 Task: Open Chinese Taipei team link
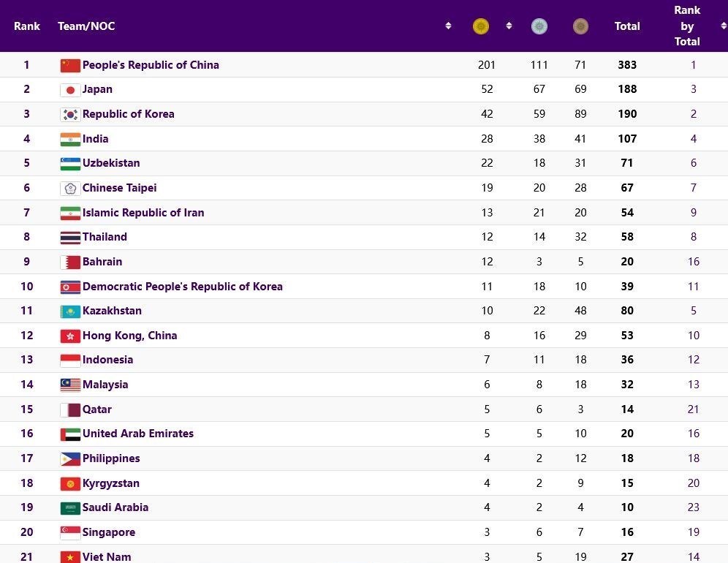[x=119, y=188]
